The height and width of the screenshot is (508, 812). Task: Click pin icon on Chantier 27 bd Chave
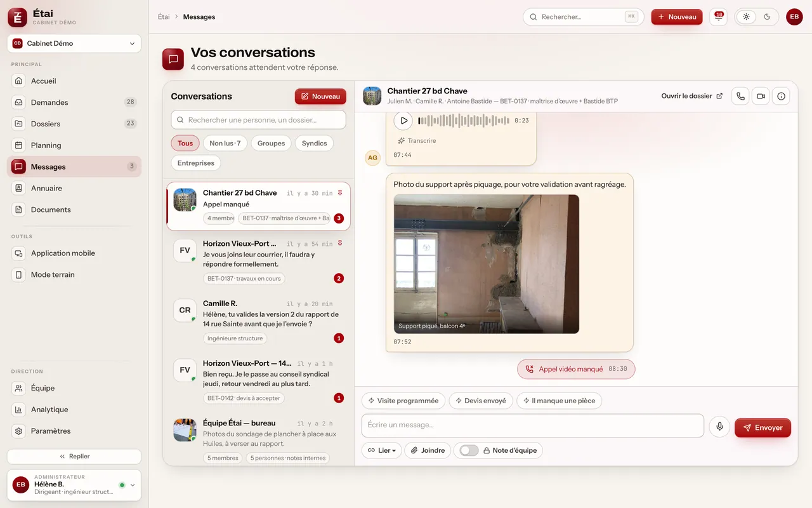340,192
